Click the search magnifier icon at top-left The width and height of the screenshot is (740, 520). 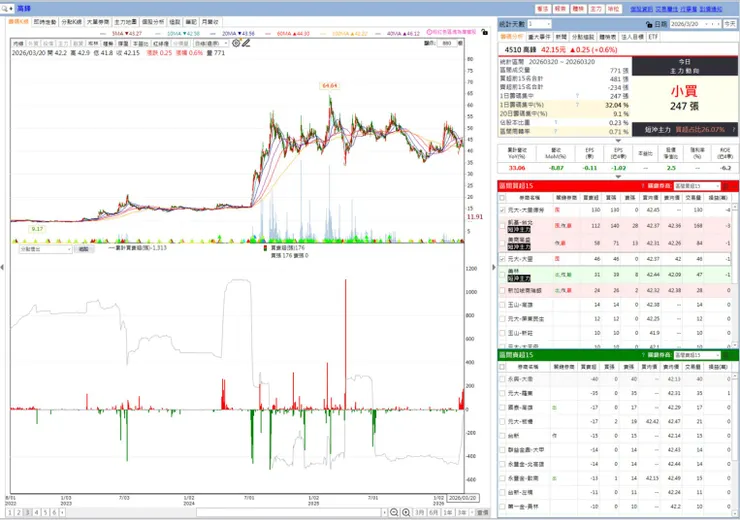point(5,8)
